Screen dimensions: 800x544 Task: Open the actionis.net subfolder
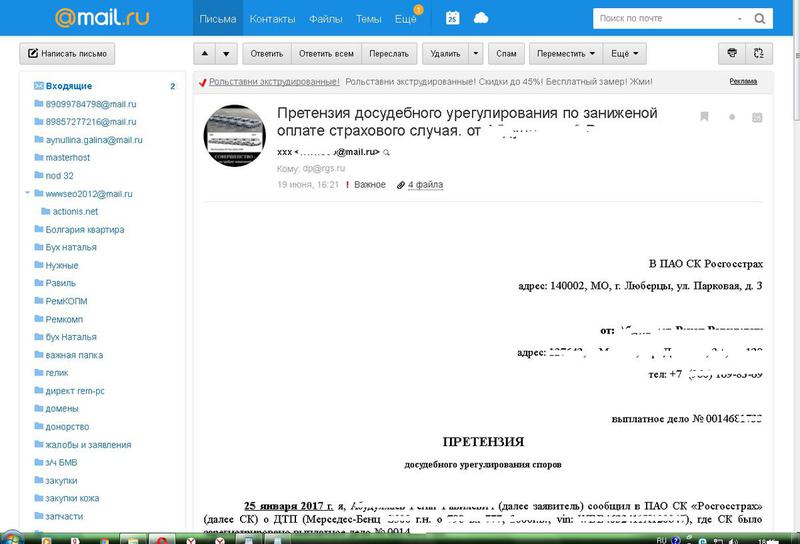(x=70, y=211)
